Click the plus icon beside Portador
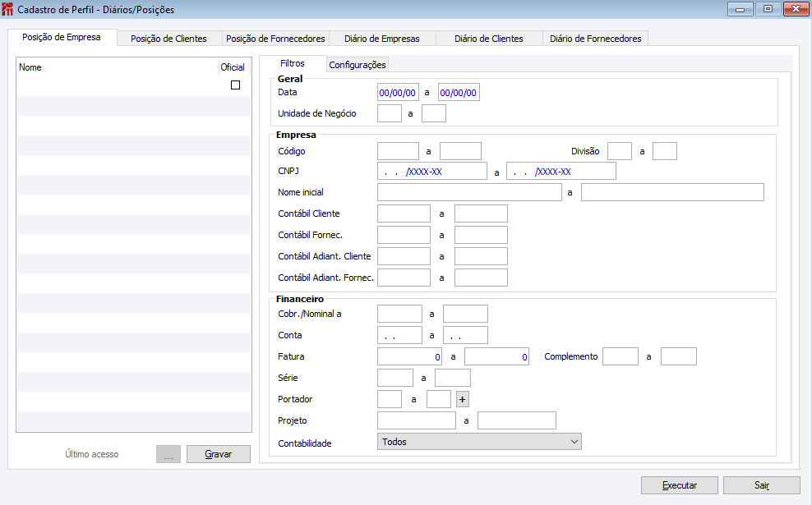Viewport: 812px width, 505px height. (462, 399)
